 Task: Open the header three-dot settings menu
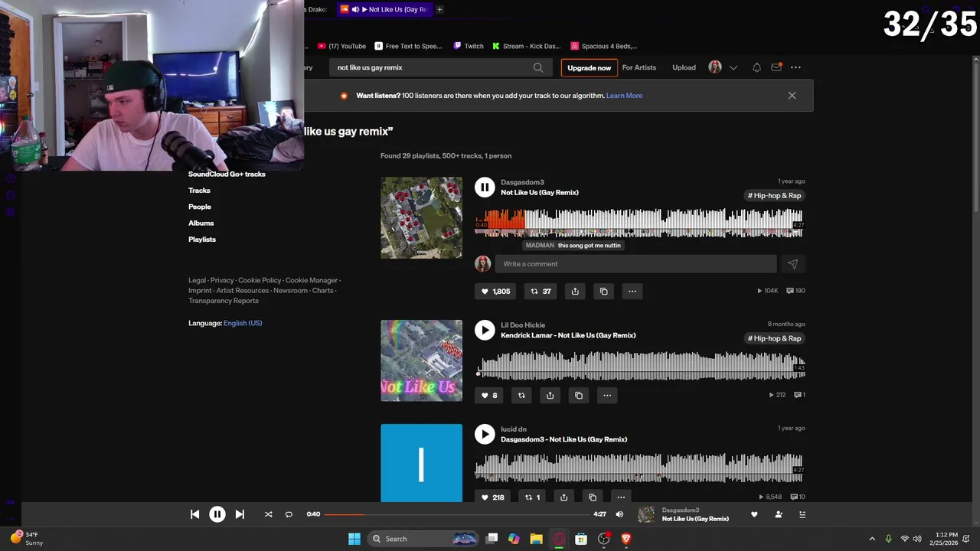795,67
